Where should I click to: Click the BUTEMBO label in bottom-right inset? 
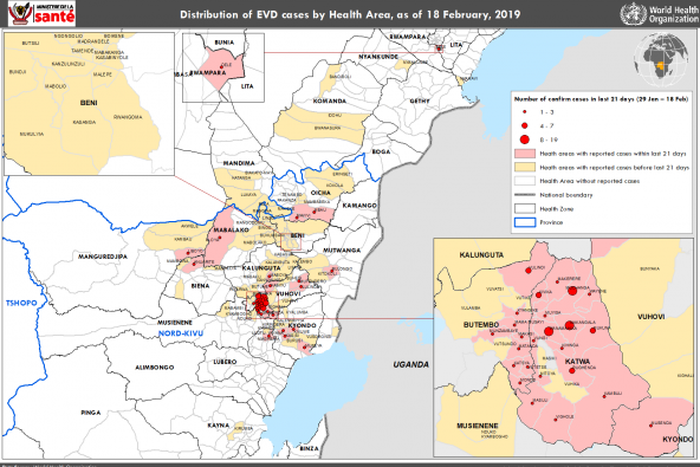482,327
